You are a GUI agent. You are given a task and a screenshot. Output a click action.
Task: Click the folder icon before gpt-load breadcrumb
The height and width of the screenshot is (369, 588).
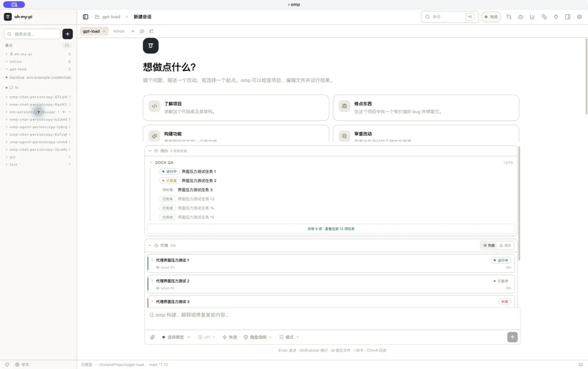pyautogui.click(x=97, y=17)
